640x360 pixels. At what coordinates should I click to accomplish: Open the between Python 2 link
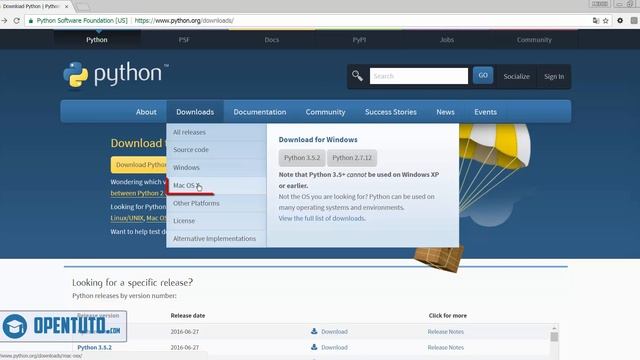137,193
